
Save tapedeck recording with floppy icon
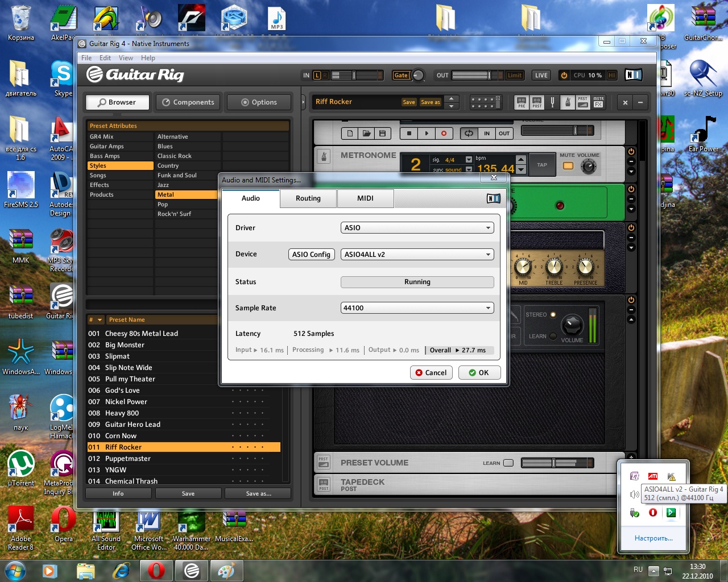pos(382,133)
